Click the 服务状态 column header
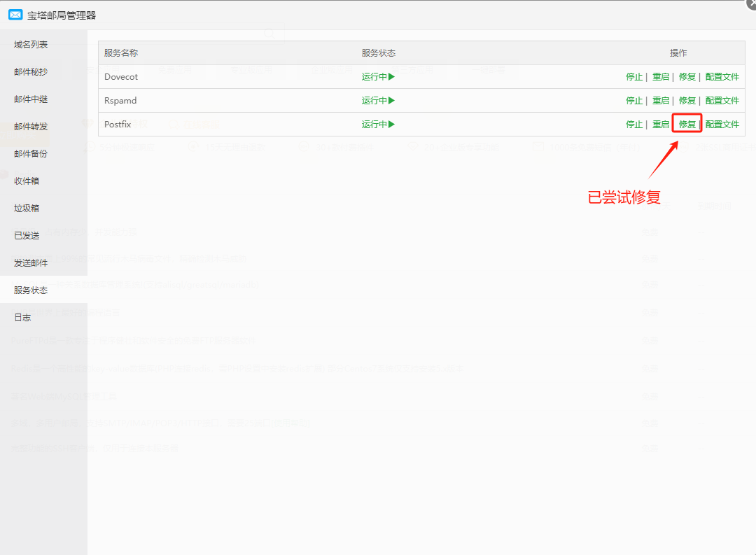This screenshot has height=555, width=756. [x=379, y=53]
